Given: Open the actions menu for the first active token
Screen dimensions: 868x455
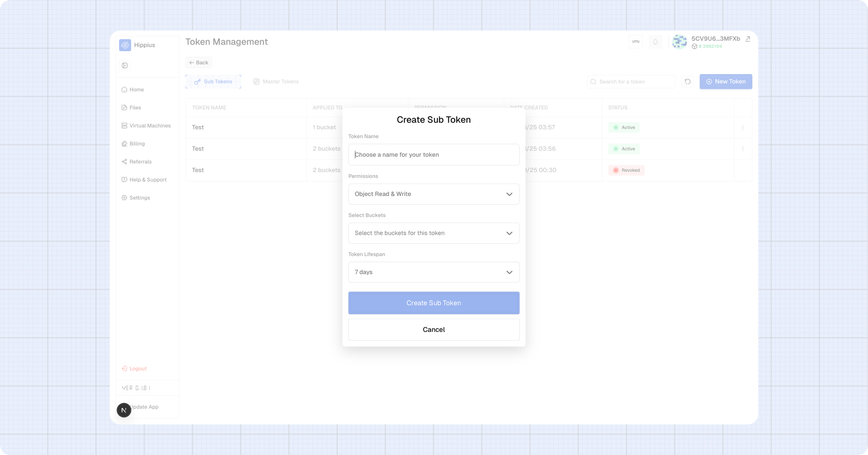Looking at the screenshot, I should (743, 127).
